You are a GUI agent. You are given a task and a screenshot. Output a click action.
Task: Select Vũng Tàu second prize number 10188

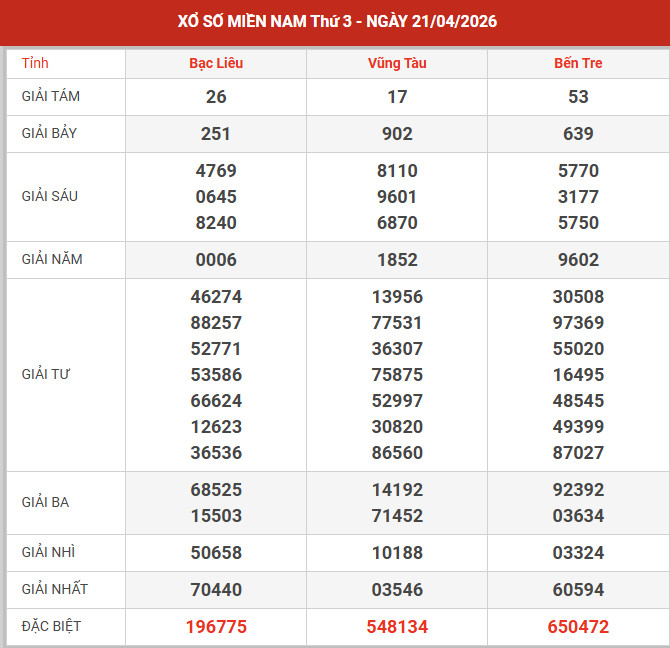[397, 553]
